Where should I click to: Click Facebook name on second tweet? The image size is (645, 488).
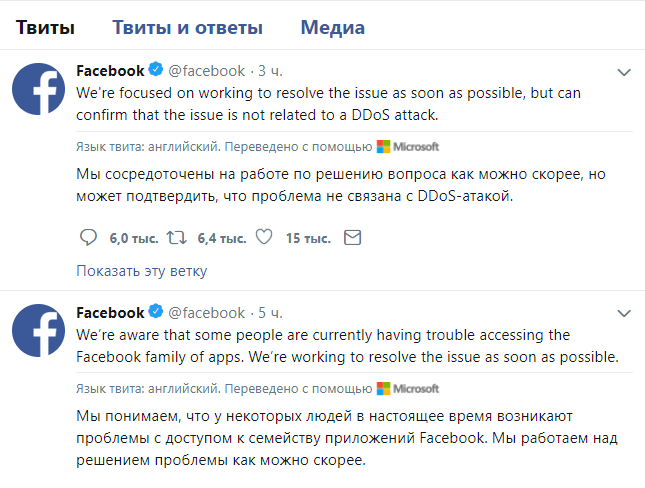coord(110,312)
